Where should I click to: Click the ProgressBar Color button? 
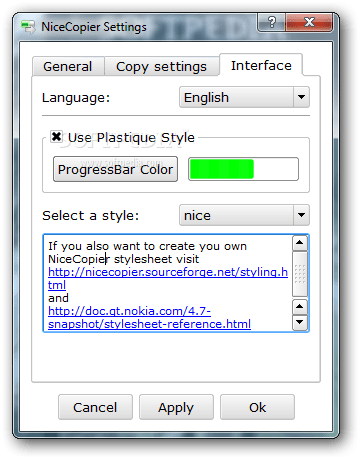115,169
